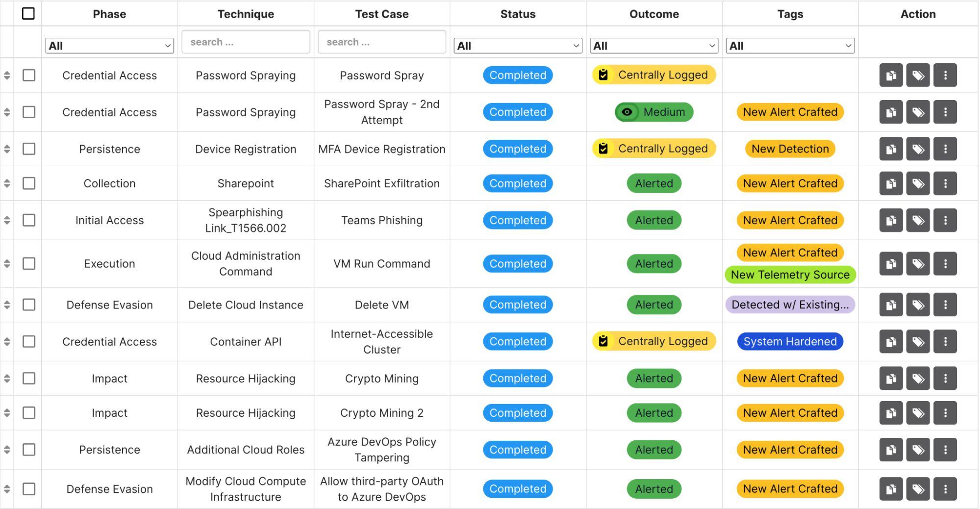This screenshot has height=509, width=980.
Task: Open the Phase filter dropdown
Action: (x=109, y=46)
